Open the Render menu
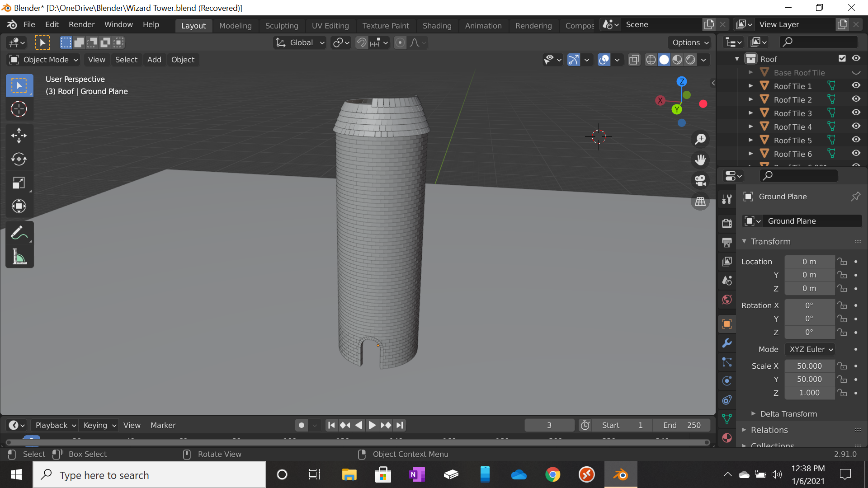 (x=81, y=24)
